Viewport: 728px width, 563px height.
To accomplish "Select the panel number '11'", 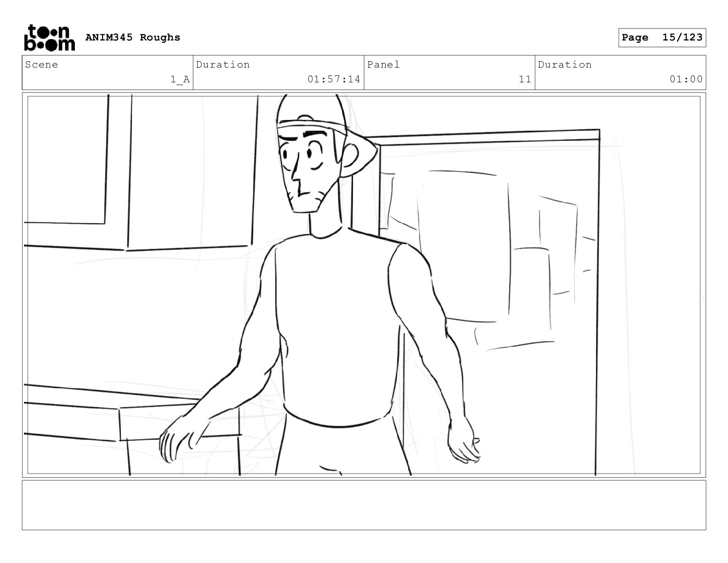I will point(525,79).
